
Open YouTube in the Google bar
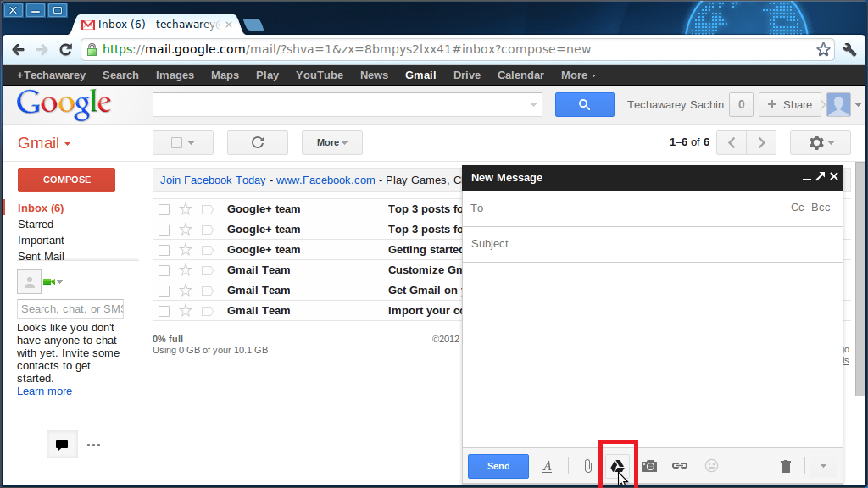(320, 75)
